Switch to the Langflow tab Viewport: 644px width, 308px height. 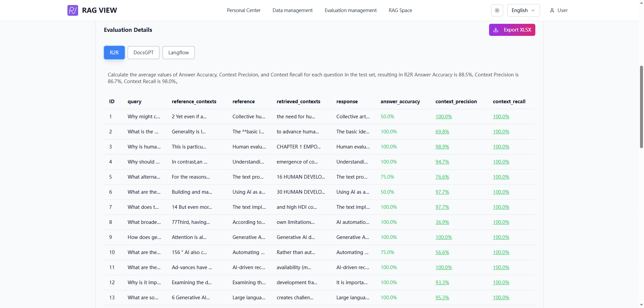pos(178,53)
